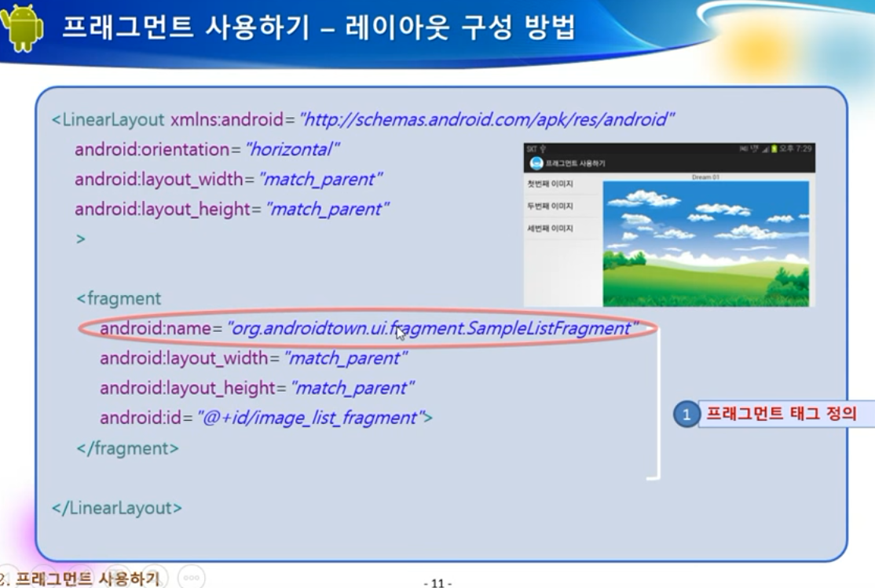Click fragment's android:layout_width attribute

(x=184, y=358)
